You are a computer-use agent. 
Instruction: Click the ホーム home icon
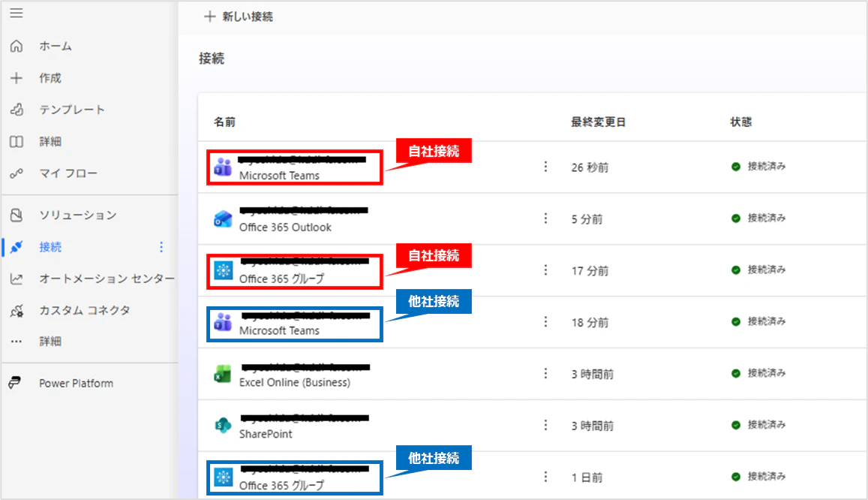(17, 46)
